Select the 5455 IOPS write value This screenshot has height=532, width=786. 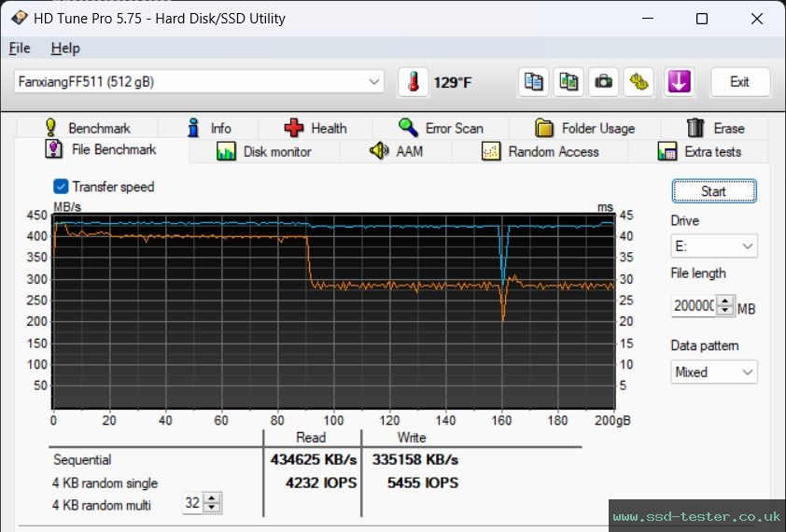[x=423, y=483]
